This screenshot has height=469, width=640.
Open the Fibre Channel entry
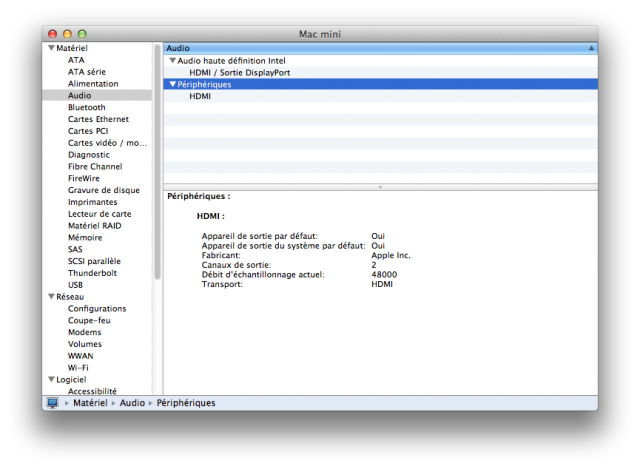pyautogui.click(x=95, y=167)
